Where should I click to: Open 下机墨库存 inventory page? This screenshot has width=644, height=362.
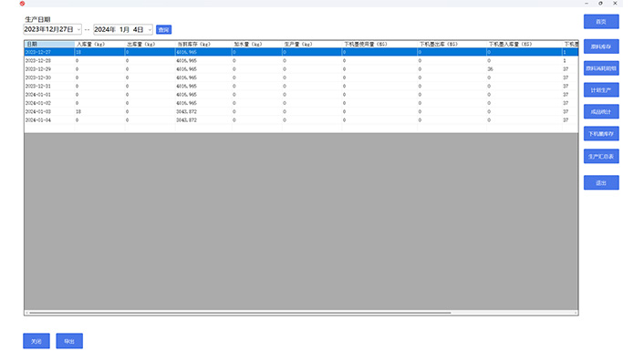point(601,134)
